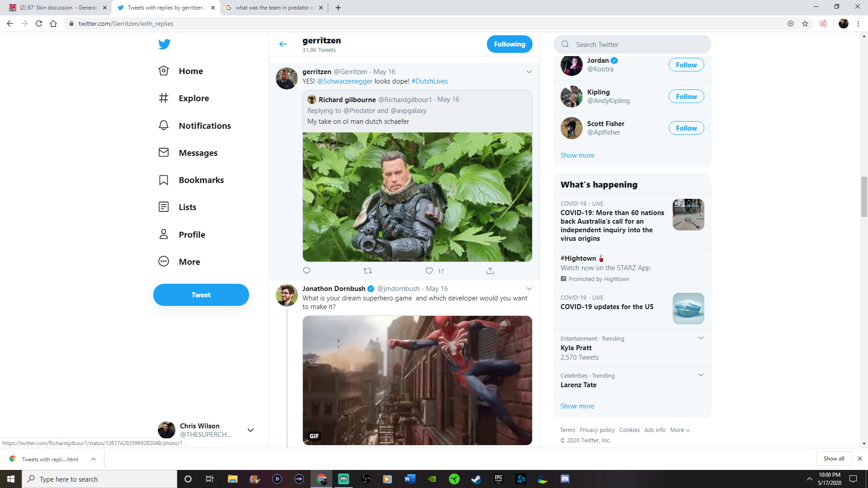
Task: Open Discord from taskbar
Action: tap(565, 479)
